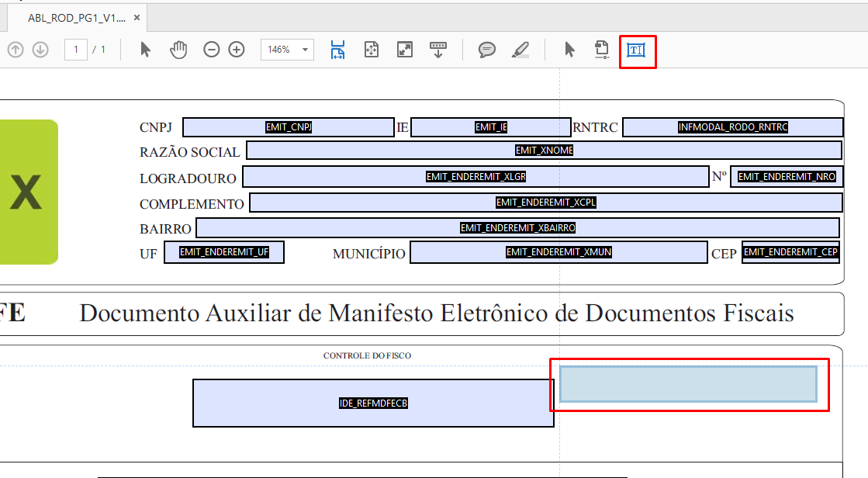Activate the Hand pan tool
Screen dimensions: 868x478
pos(179,50)
